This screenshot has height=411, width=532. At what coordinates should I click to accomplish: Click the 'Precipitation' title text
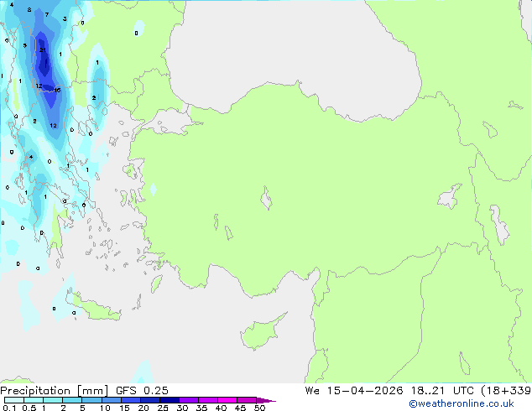pos(35,391)
